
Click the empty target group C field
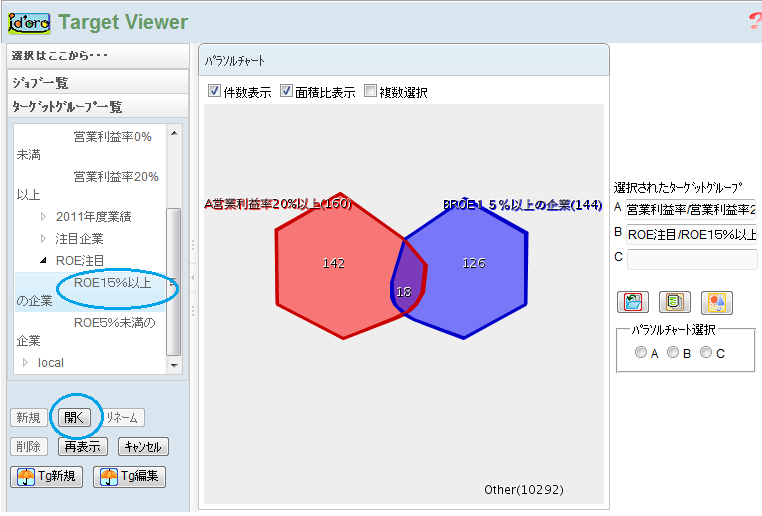(691, 259)
